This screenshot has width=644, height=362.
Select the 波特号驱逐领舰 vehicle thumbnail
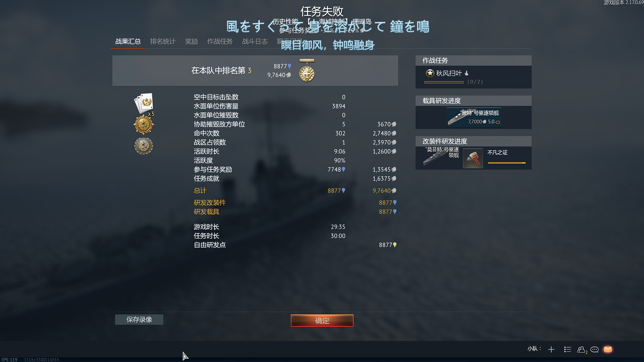[474, 117]
